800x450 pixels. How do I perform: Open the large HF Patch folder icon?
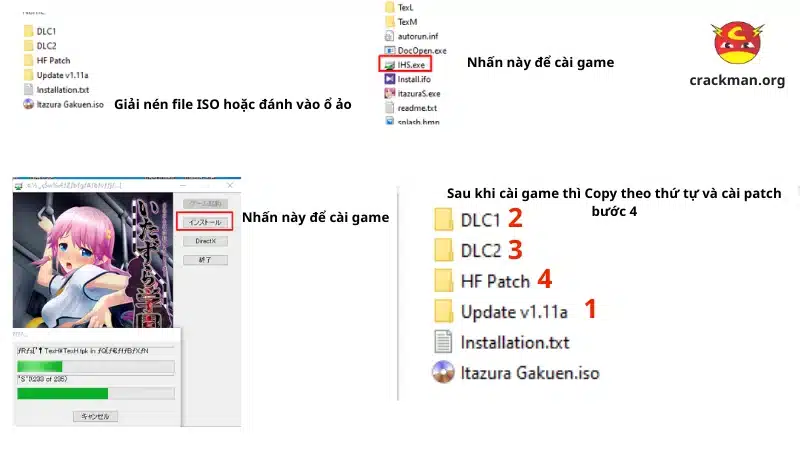pyautogui.click(x=444, y=281)
